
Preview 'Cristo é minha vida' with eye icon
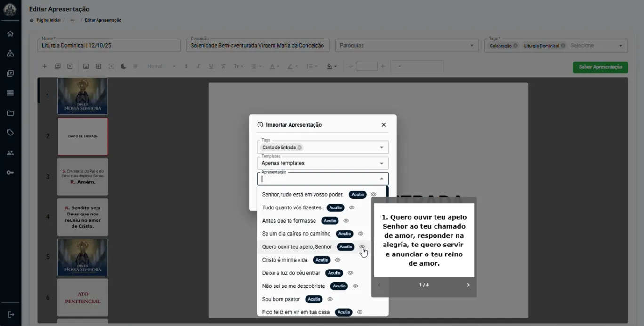(338, 260)
